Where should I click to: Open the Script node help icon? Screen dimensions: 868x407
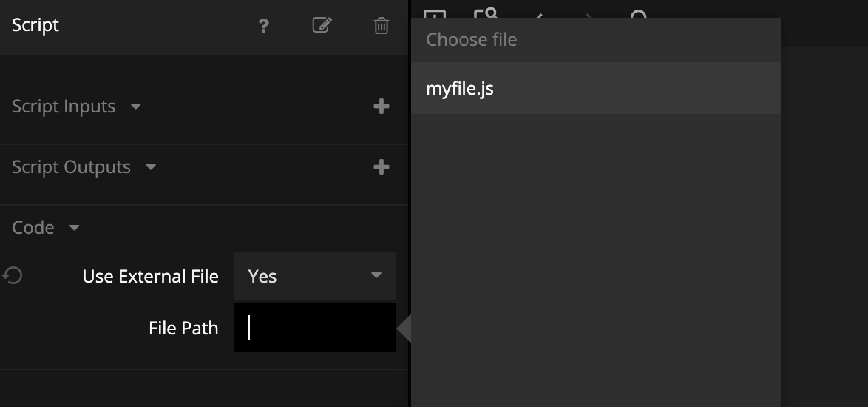point(263,26)
